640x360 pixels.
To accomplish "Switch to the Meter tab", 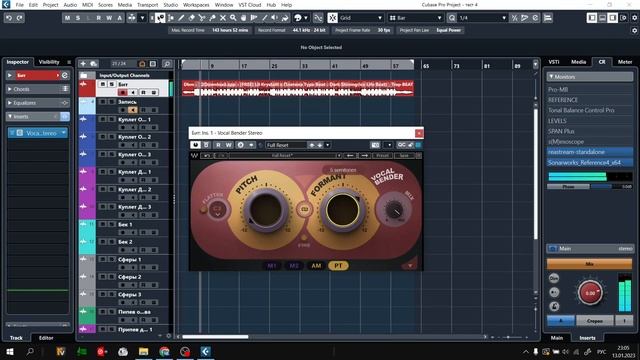I will tap(624, 62).
